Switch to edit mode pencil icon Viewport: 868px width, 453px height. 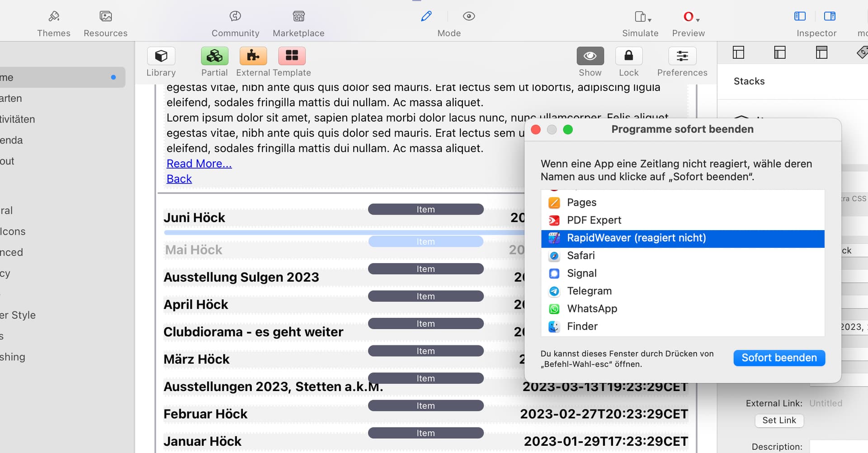pos(426,16)
